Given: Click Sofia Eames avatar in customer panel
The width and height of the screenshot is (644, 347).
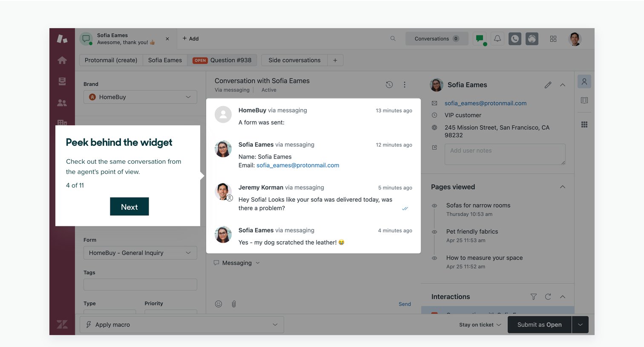Looking at the screenshot, I should coord(437,85).
